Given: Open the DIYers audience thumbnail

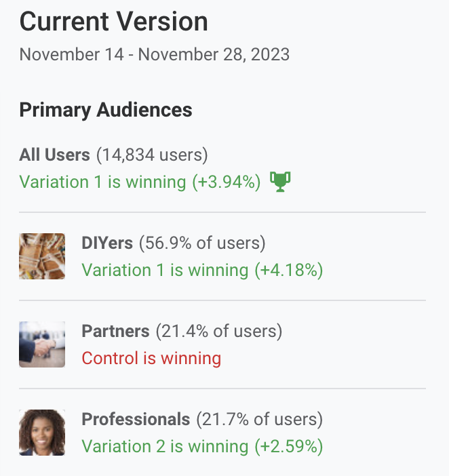Looking at the screenshot, I should [x=42, y=256].
